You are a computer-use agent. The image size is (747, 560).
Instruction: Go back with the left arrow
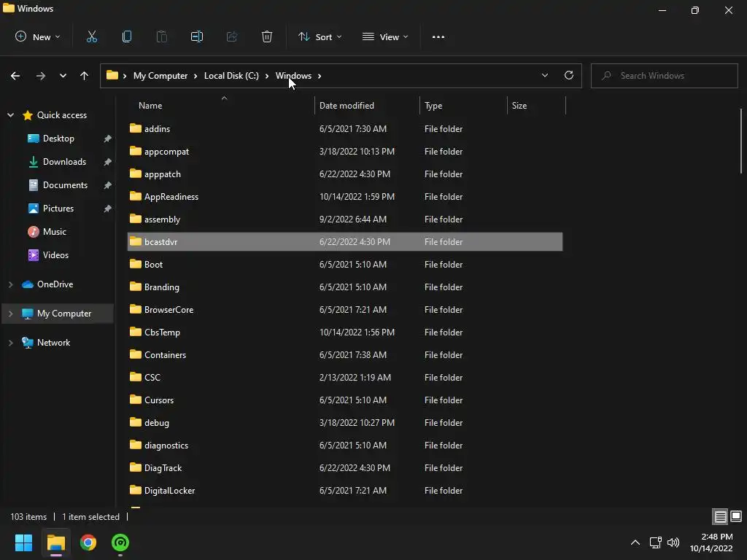[x=15, y=76]
